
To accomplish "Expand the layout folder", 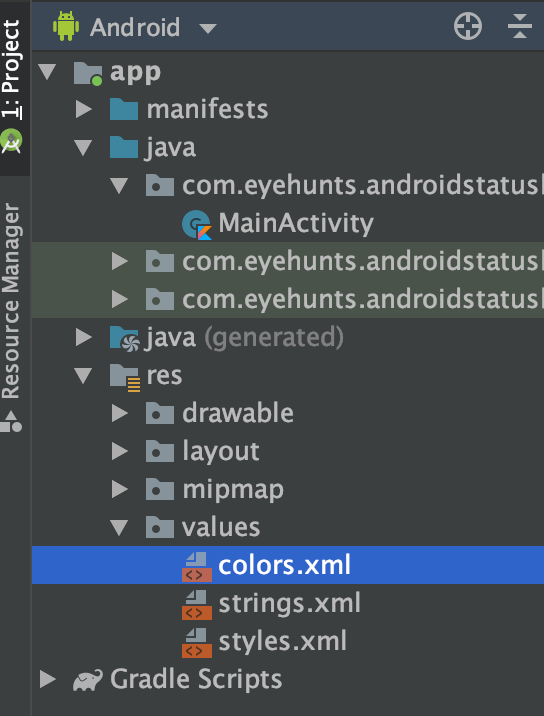I will click(x=120, y=451).
